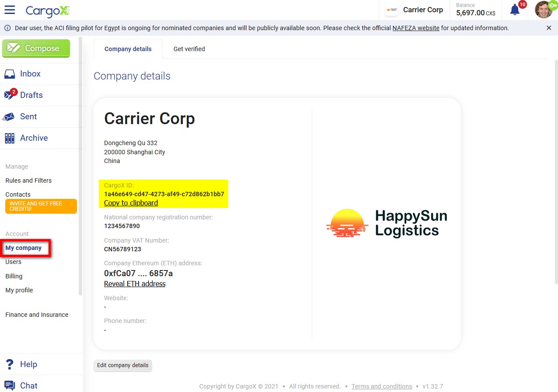Viewport: 558px width, 392px height.
Task: Click the sidebar vertical scrollbar
Action: [80, 166]
